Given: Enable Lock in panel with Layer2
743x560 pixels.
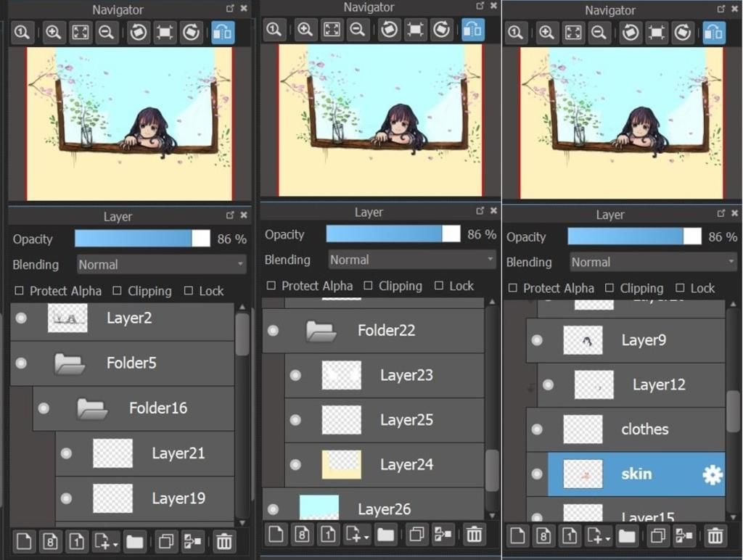Looking at the screenshot, I should point(189,290).
